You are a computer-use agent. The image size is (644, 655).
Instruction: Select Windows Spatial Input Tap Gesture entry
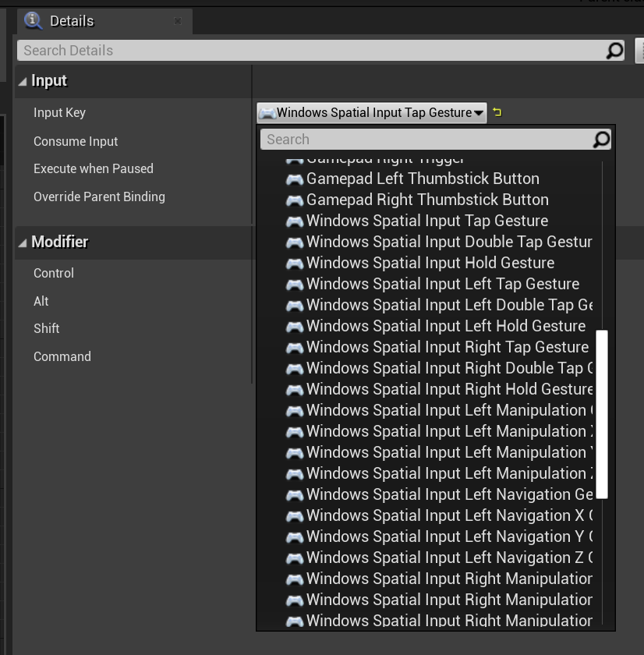click(426, 221)
